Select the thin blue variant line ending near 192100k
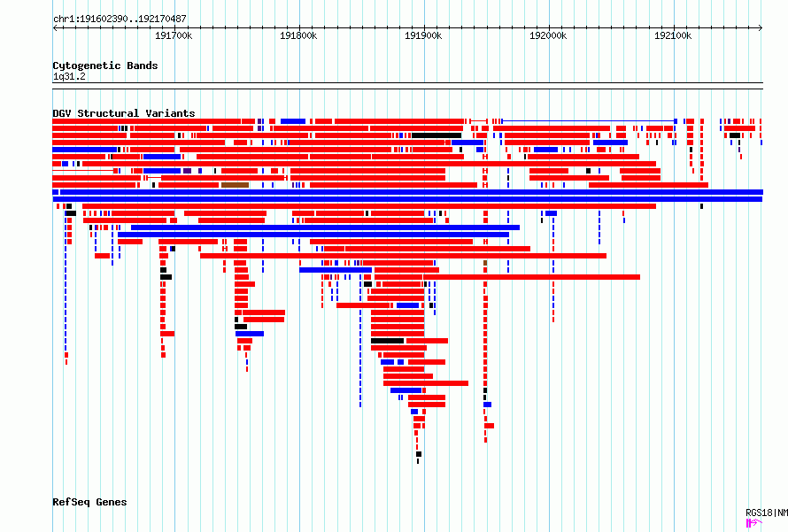 pyautogui.click(x=588, y=121)
